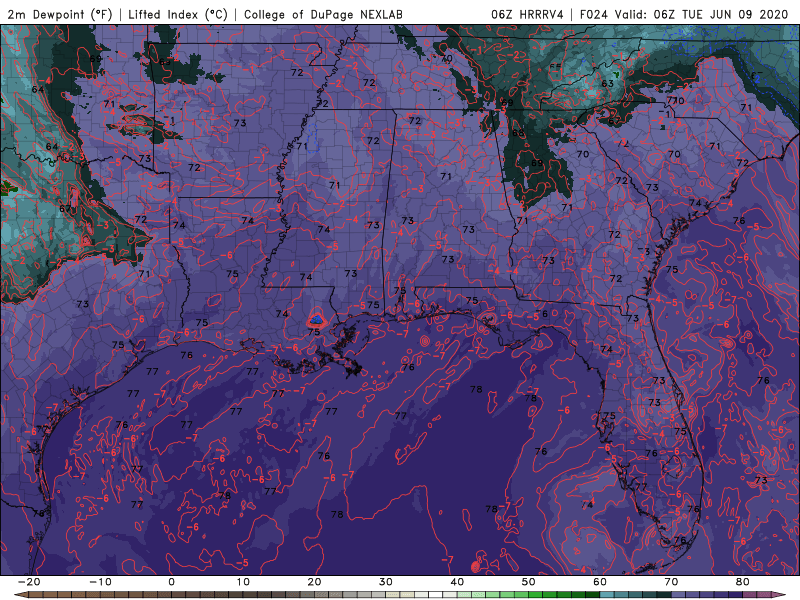Click the 'Lifted Index (°C)' title text
Viewport: 800px width, 600px height.
[x=178, y=14]
